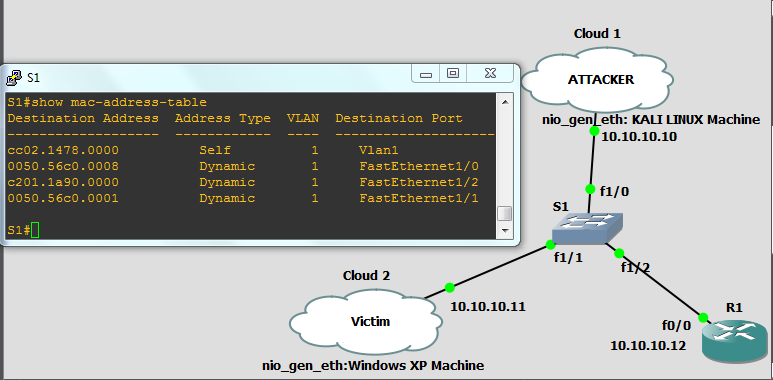Click the IP label 10.10.10.12
The width and height of the screenshot is (773, 380).
pos(648,345)
